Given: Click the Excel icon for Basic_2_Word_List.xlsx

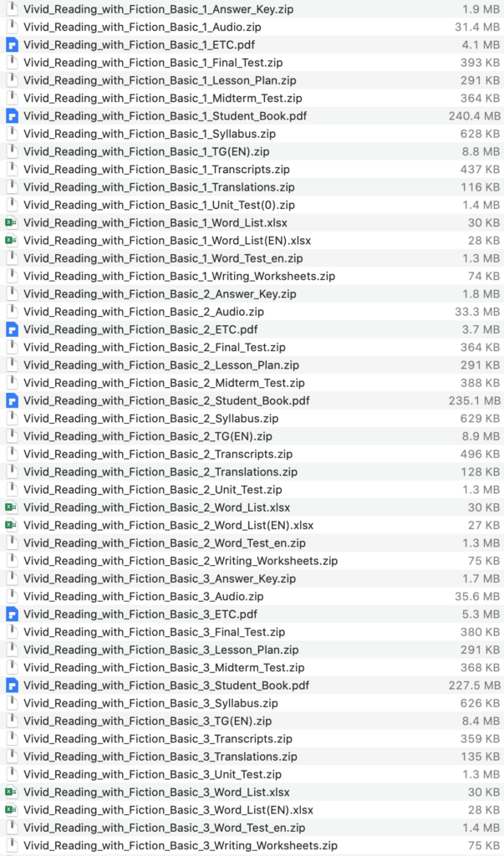Looking at the screenshot, I should coord(12,507).
